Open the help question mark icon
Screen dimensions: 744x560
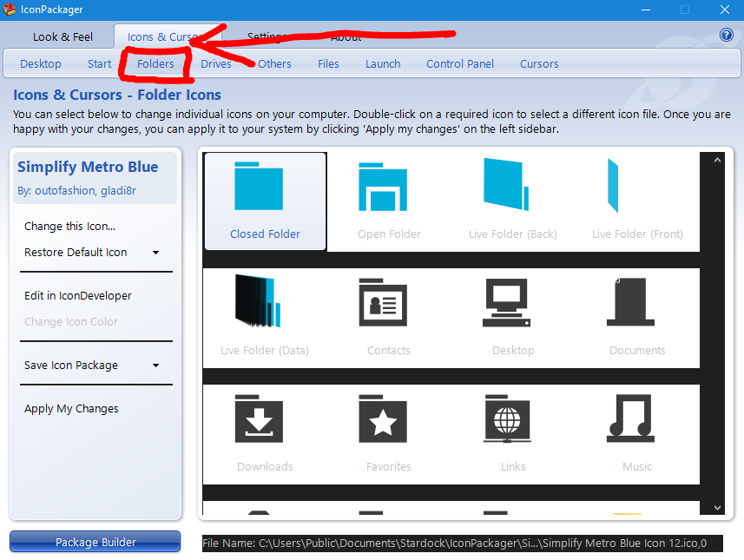coord(726,35)
